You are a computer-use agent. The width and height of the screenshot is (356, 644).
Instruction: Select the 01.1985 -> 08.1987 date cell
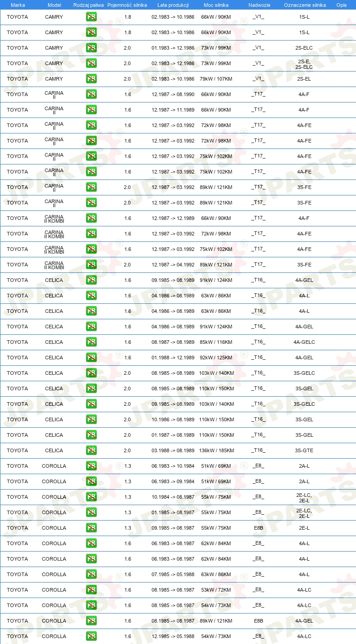point(173,512)
